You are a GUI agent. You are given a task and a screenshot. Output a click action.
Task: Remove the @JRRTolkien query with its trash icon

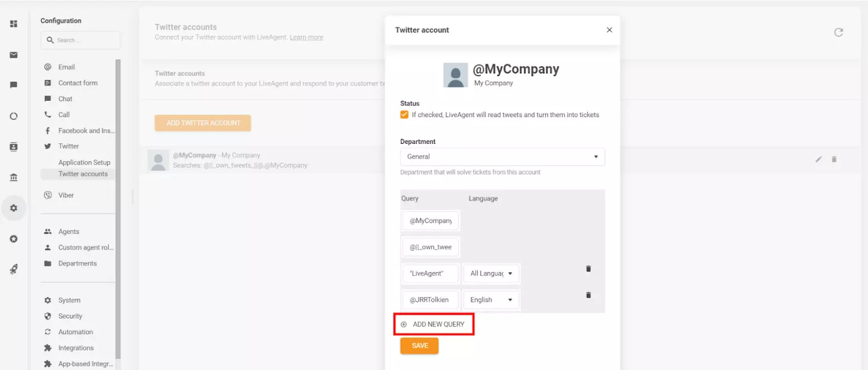(x=588, y=295)
